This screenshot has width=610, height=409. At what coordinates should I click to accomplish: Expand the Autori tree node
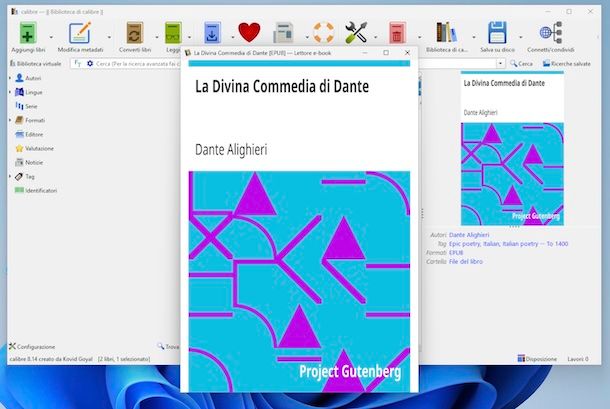pos(10,77)
